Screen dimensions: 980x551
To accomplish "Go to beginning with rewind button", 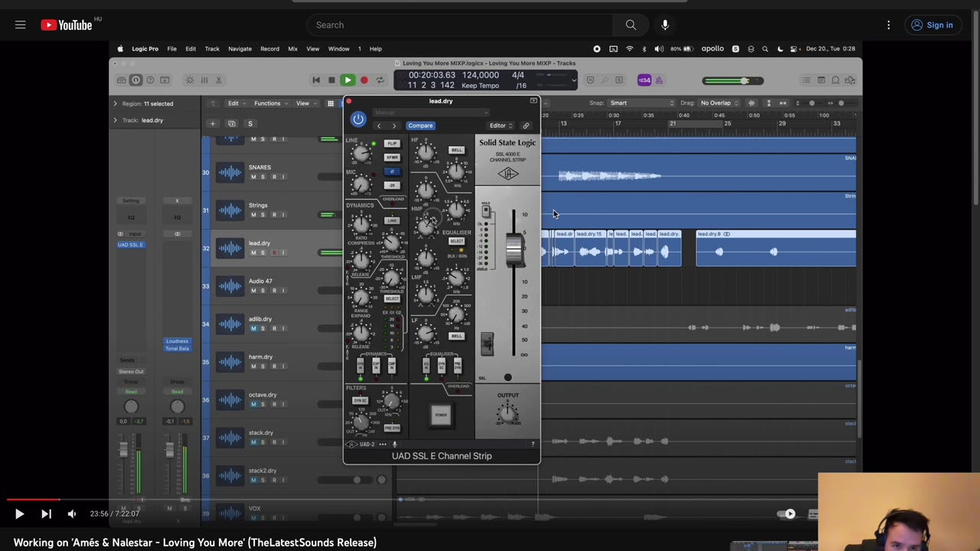I will point(316,80).
